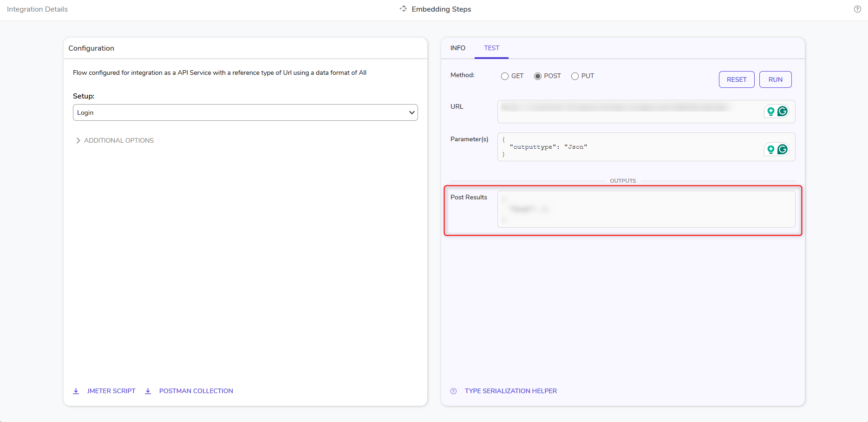
Task: Download the JMETER SCRIPT
Action: [111, 391]
